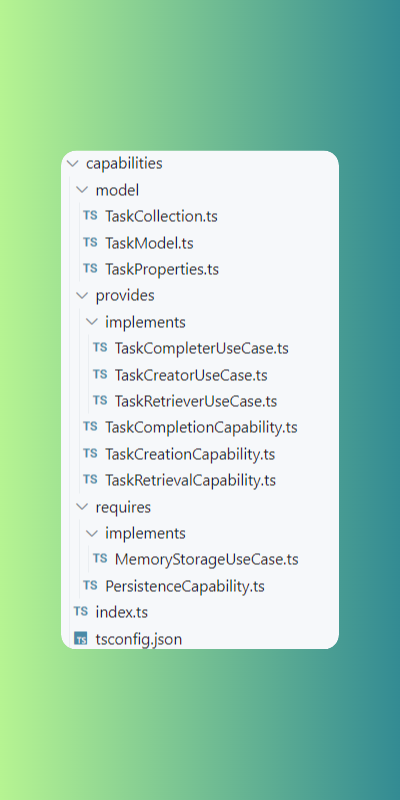Click the TS icon of TaskRetrievalCapability.ts

click(90, 480)
